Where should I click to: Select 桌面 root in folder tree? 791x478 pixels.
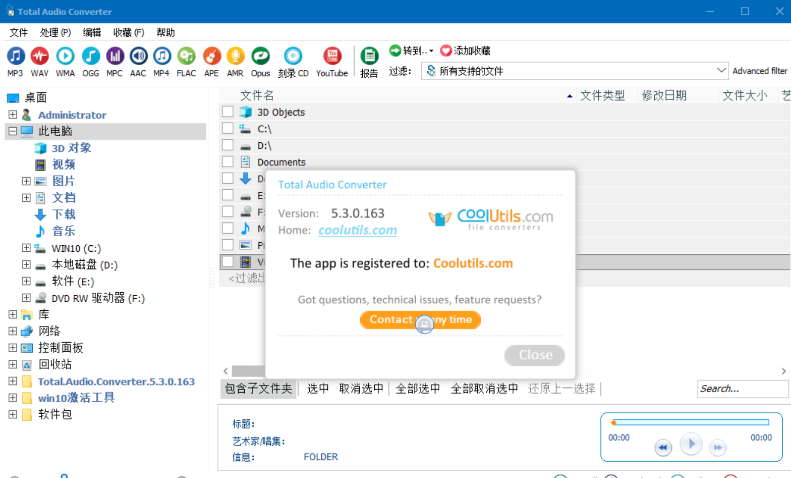point(35,97)
